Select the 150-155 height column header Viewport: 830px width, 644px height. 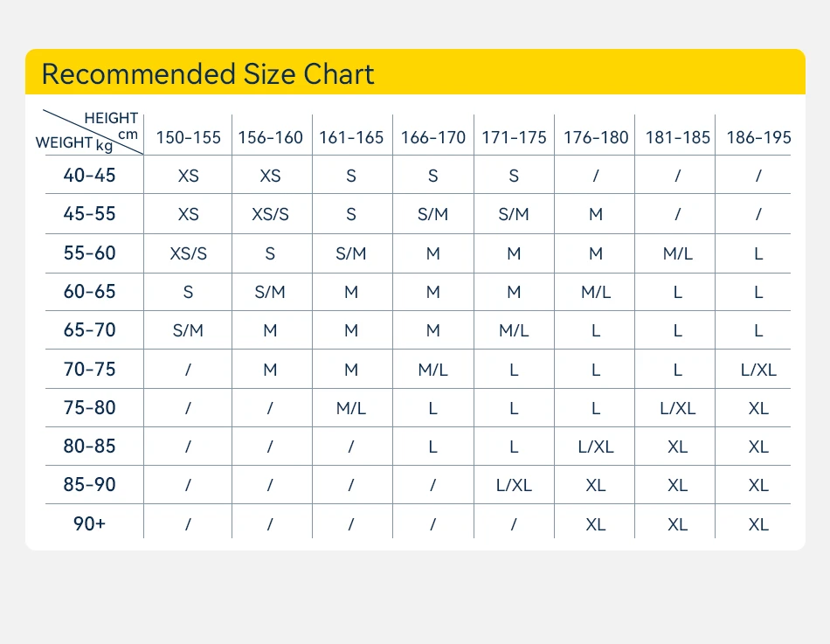point(188,137)
